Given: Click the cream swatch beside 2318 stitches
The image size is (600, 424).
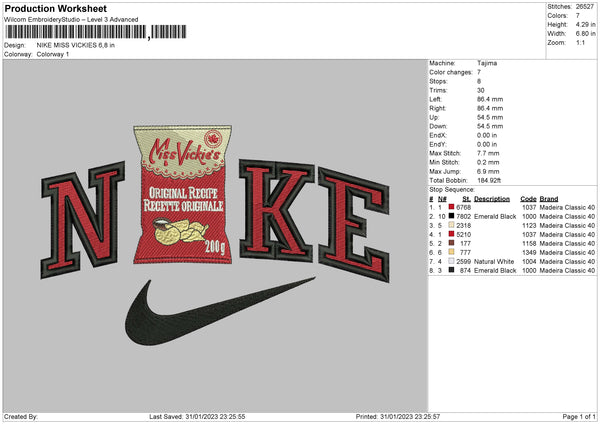Looking at the screenshot, I should [451, 225].
